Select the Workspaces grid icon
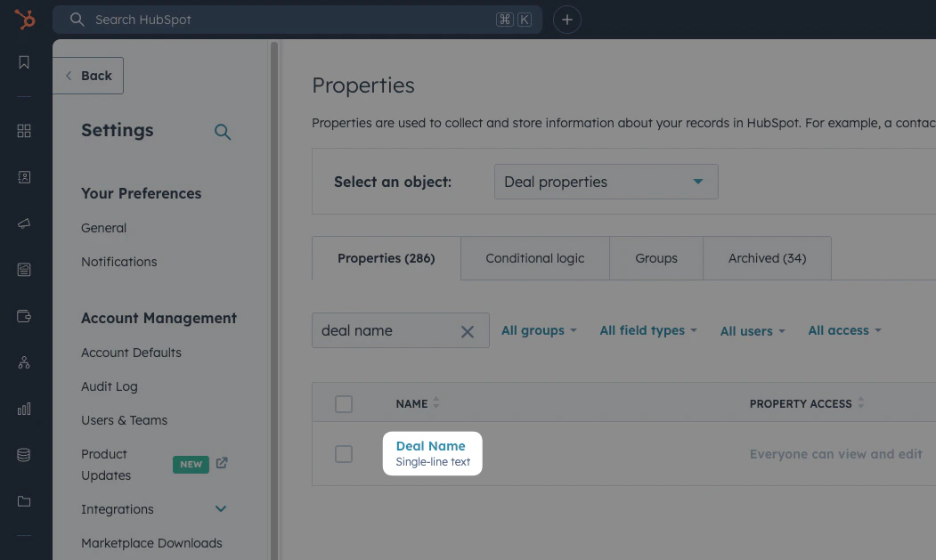 pyautogui.click(x=24, y=130)
